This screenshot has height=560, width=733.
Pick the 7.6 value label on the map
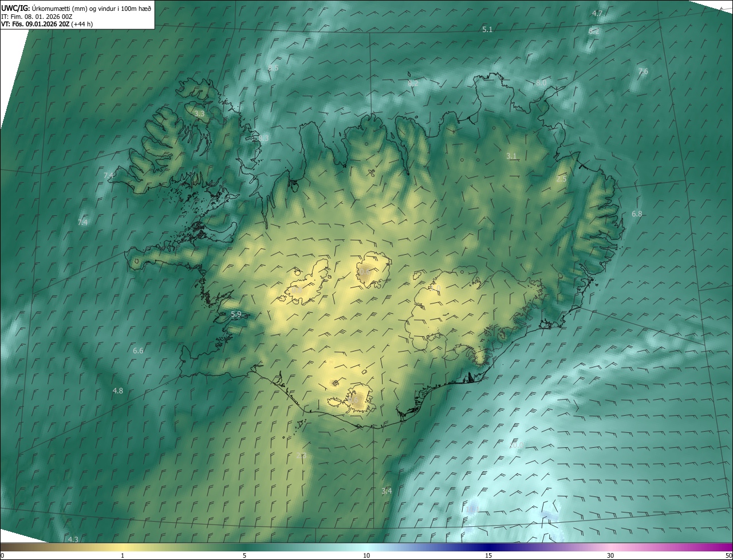point(643,72)
